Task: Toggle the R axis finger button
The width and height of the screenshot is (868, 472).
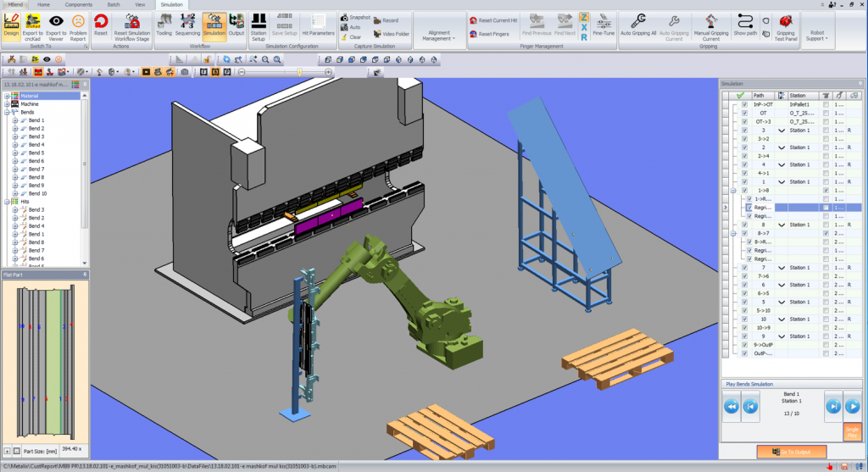Action: tap(583, 37)
